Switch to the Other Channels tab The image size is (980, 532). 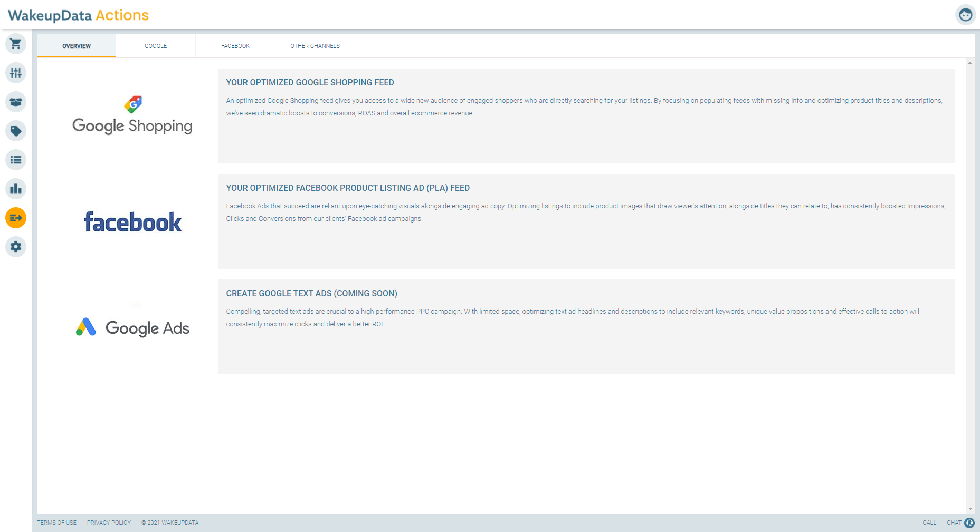315,46
